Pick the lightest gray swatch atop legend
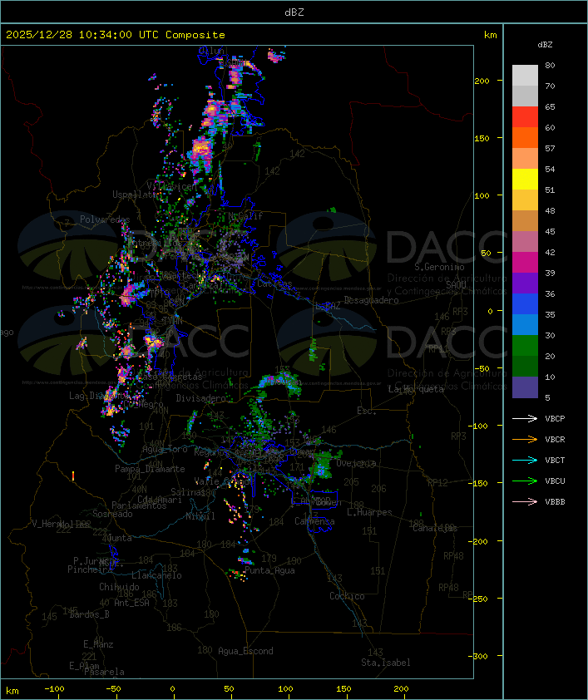 tap(525, 75)
